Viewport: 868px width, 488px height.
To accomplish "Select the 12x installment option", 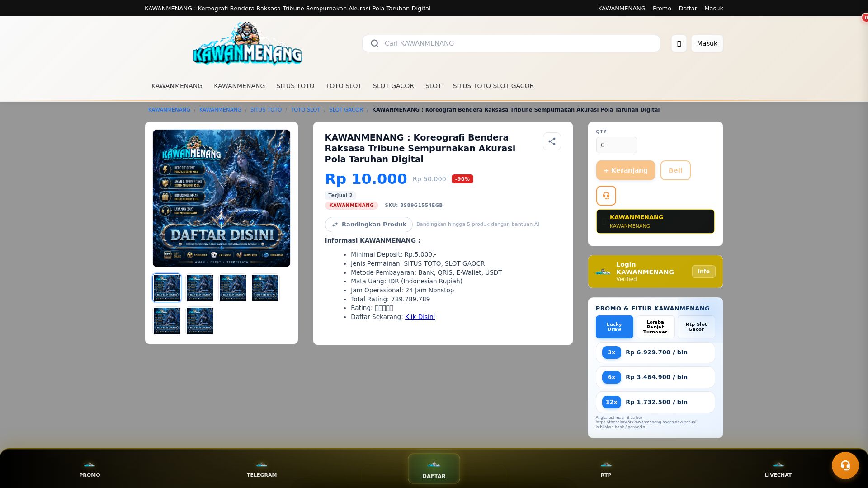I will coord(655,402).
